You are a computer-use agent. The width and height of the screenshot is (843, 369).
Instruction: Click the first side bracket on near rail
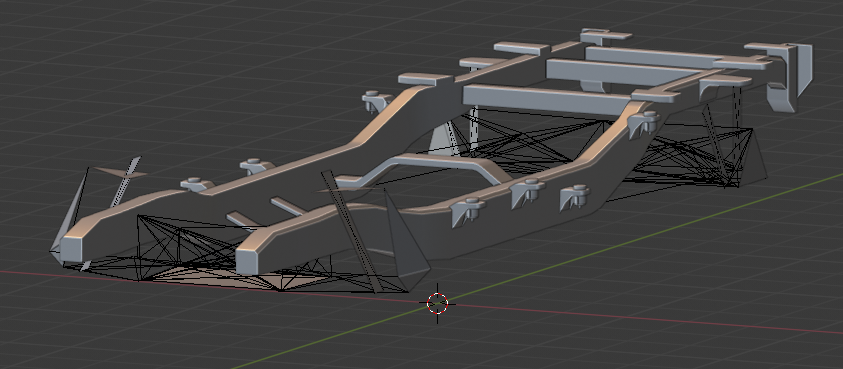(468, 211)
